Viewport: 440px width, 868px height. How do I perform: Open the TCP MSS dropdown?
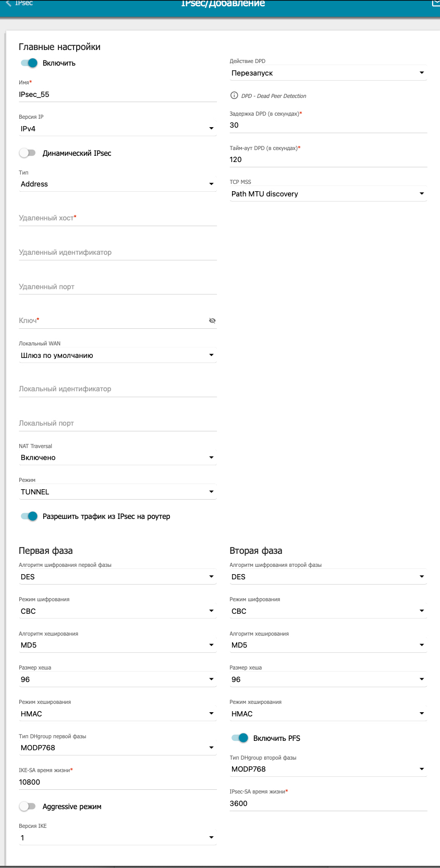pos(328,194)
